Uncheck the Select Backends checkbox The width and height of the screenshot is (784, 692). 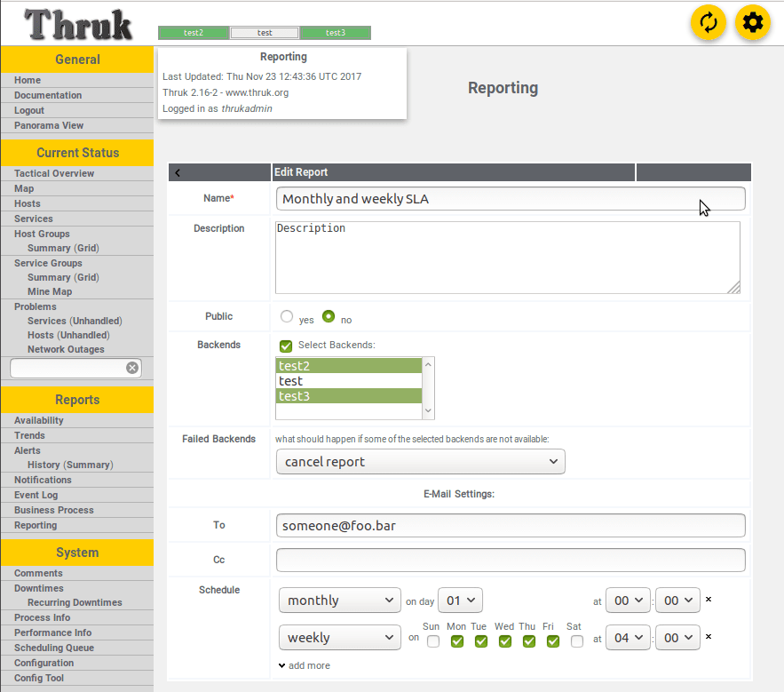(286, 346)
